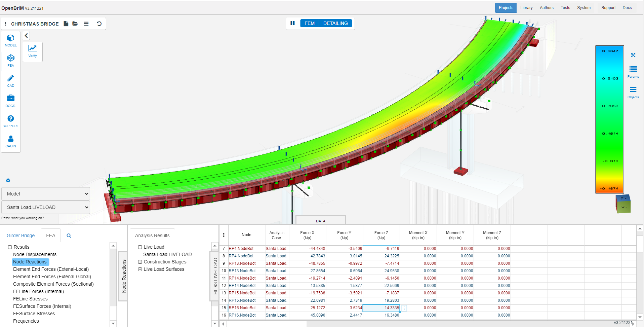Click the blue settings gear icon
This screenshot has width=644, height=327.
pos(8,180)
